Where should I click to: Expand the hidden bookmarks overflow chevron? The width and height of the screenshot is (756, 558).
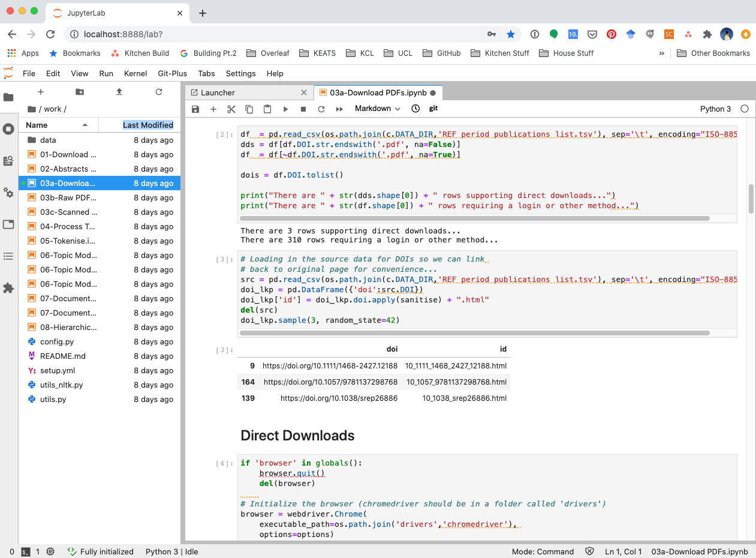point(661,53)
